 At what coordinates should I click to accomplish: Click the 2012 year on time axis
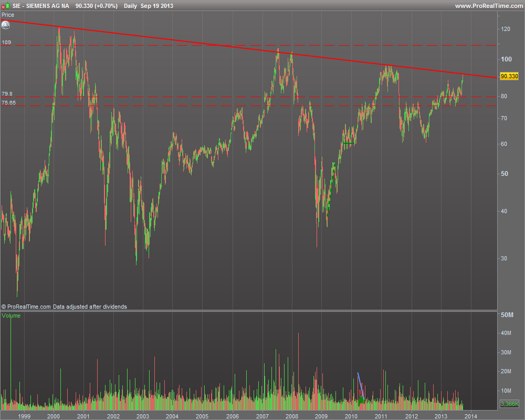click(x=412, y=416)
